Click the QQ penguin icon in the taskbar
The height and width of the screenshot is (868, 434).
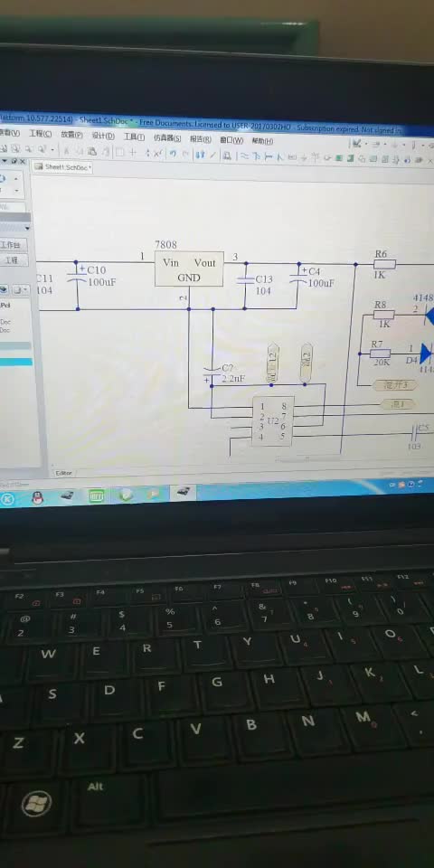(37, 497)
